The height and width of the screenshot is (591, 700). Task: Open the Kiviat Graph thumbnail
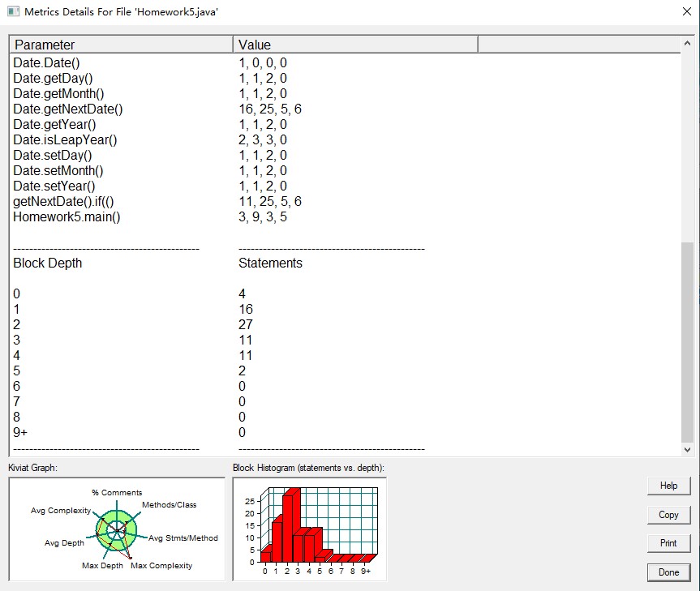coord(117,529)
